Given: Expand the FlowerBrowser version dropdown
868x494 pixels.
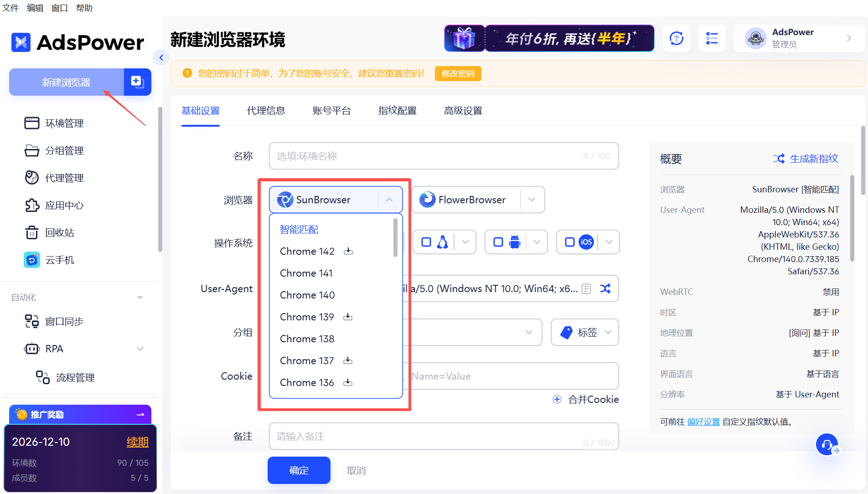Looking at the screenshot, I should click(x=532, y=200).
